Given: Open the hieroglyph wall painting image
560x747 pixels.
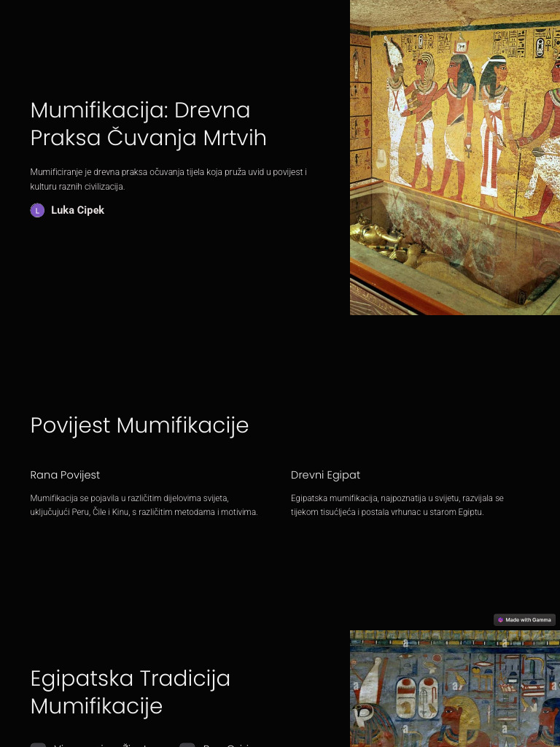Looking at the screenshot, I should point(455,689).
